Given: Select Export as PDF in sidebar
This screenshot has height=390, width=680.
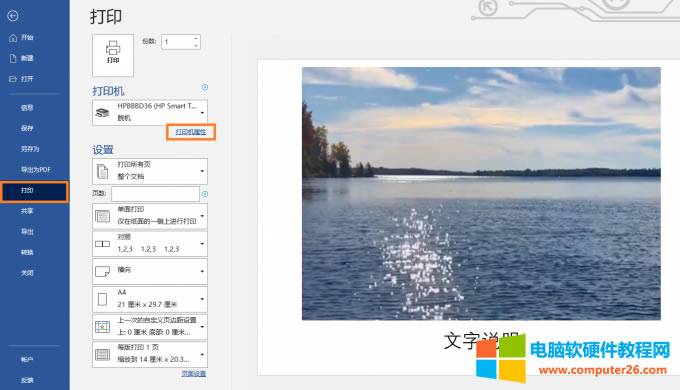Looking at the screenshot, I should [34, 170].
